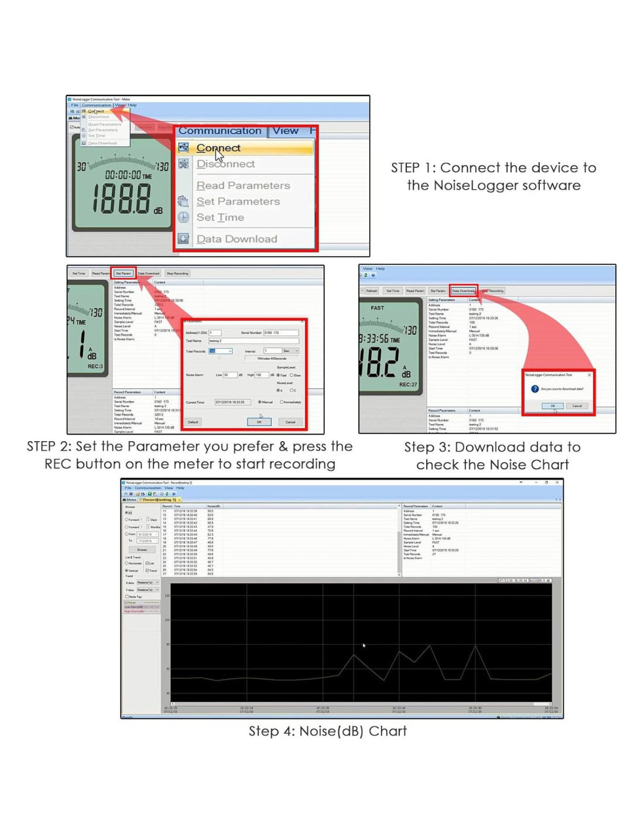This screenshot has height=833, width=644.
Task: Click the noise chart's horizontal scrollbar
Action: [361, 704]
